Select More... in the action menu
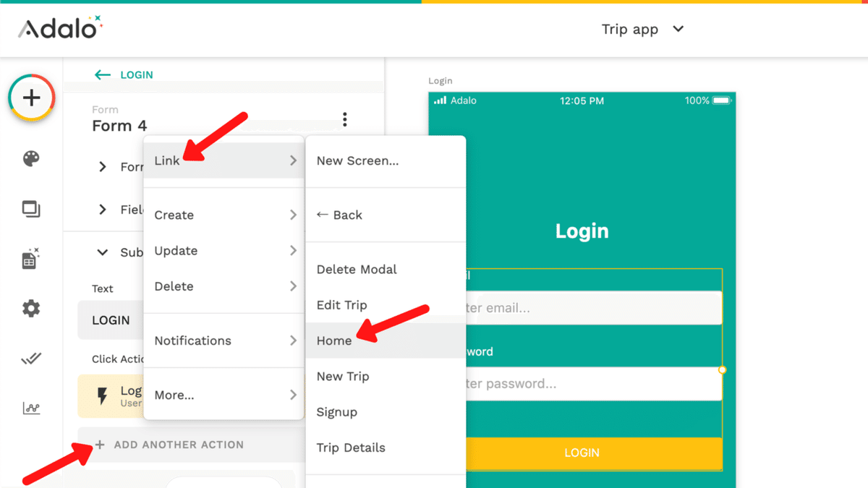This screenshot has height=488, width=868. click(x=224, y=395)
